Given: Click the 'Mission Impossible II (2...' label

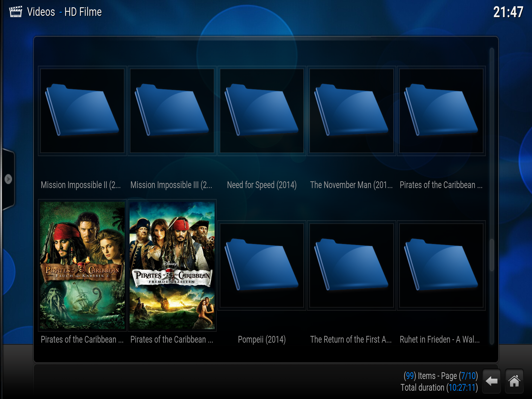Looking at the screenshot, I should click(x=81, y=185).
